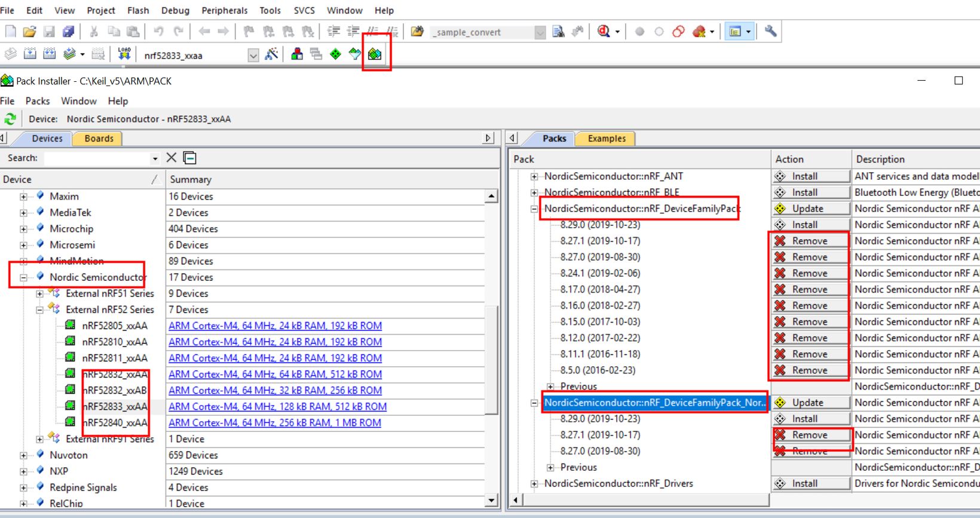Open the nrf52833_xxaa target dropdown
Image resolution: width=980 pixels, height=518 pixels.
(x=253, y=55)
